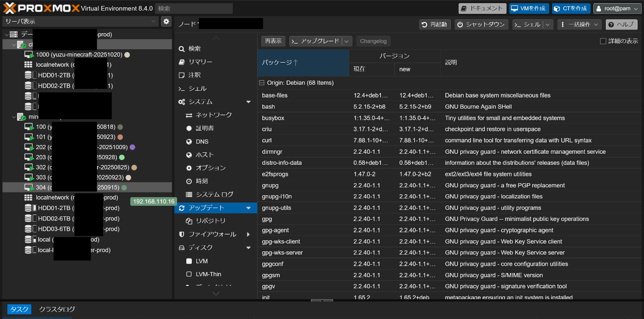This screenshot has width=644, height=319.
Task: Click the orange tag dot on VM 101
Action: [x=120, y=137]
